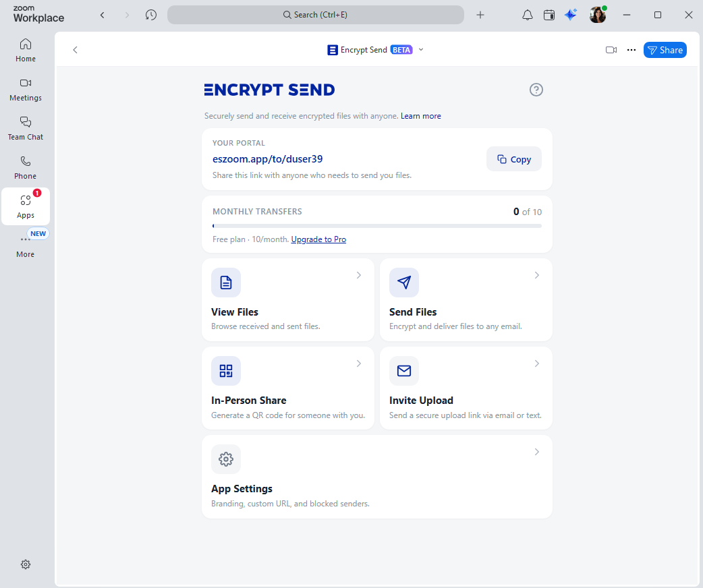The width and height of the screenshot is (703, 588).
Task: Click the Invite Upload envelope icon
Action: 404,371
